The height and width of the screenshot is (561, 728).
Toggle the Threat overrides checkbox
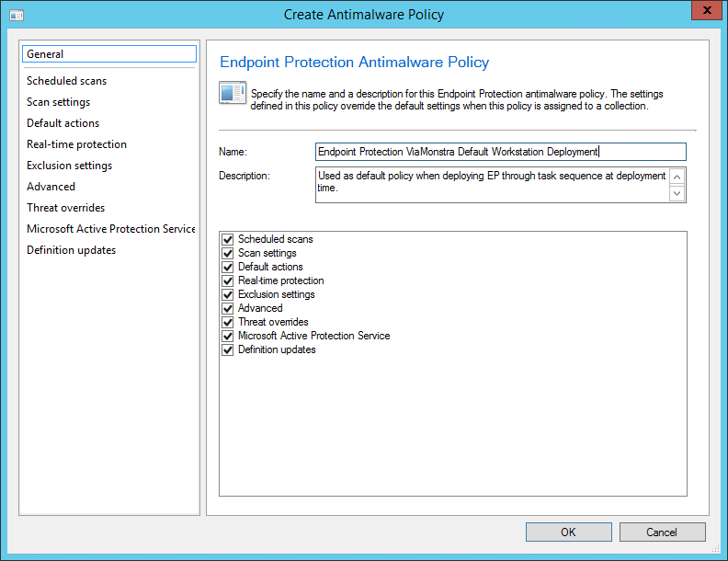point(228,322)
